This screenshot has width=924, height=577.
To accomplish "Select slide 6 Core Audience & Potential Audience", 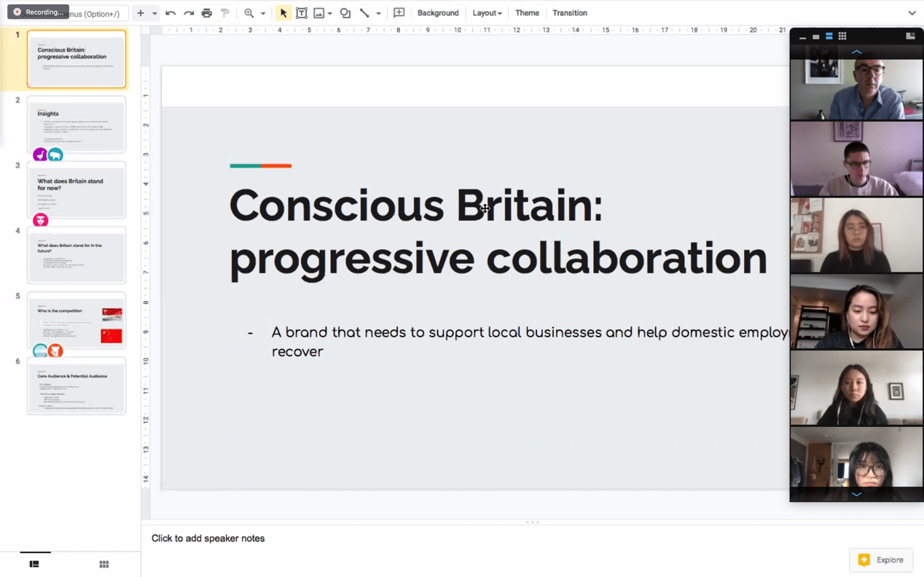I will (77, 385).
